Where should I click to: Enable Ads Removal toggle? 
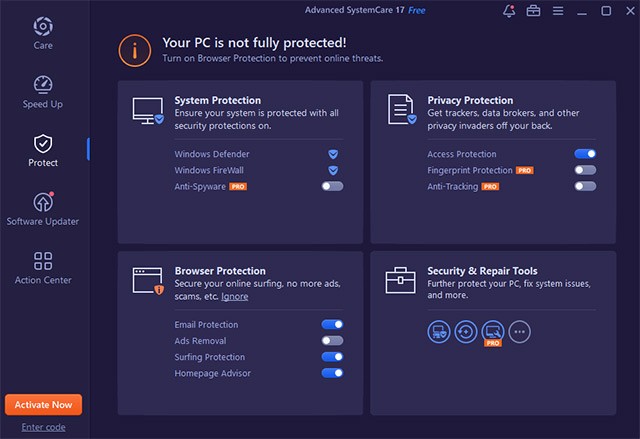point(332,341)
